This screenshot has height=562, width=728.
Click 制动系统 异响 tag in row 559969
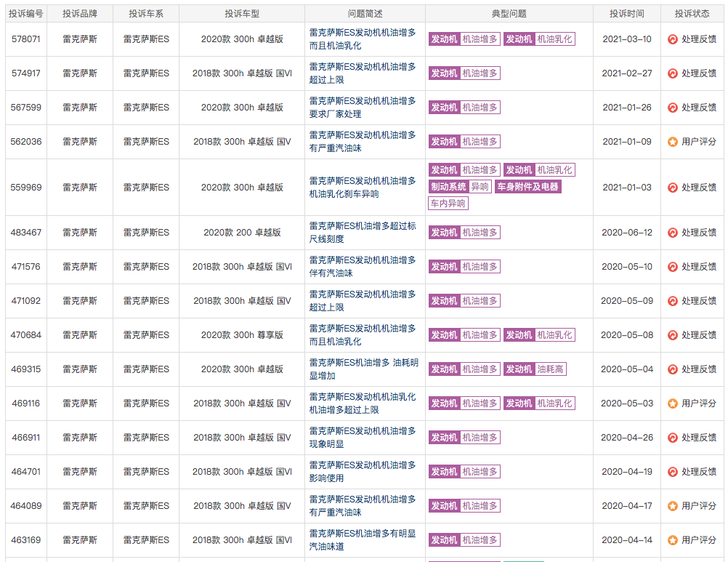(x=460, y=187)
